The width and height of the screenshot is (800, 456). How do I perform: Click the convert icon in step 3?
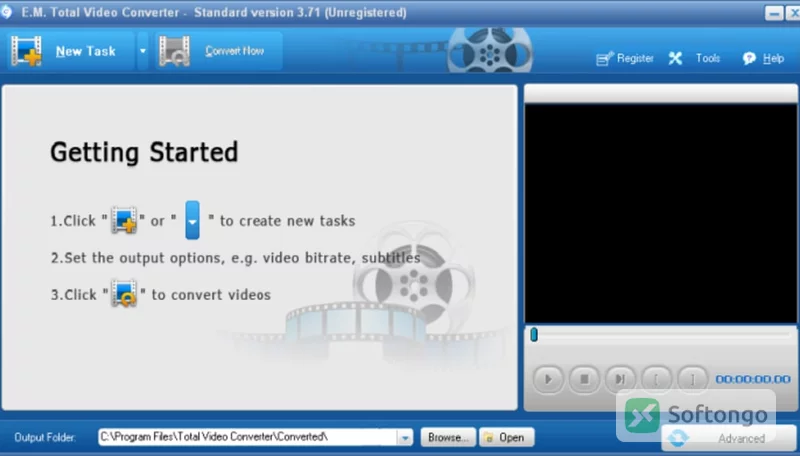point(124,294)
